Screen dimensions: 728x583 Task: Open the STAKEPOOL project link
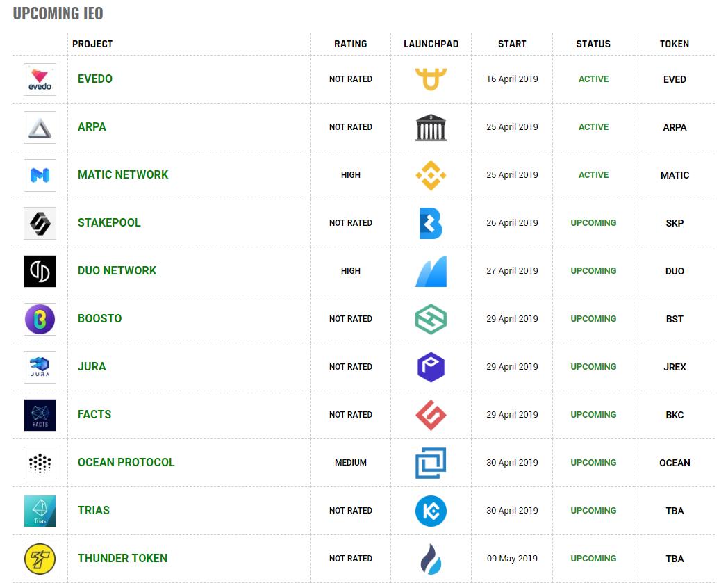109,222
